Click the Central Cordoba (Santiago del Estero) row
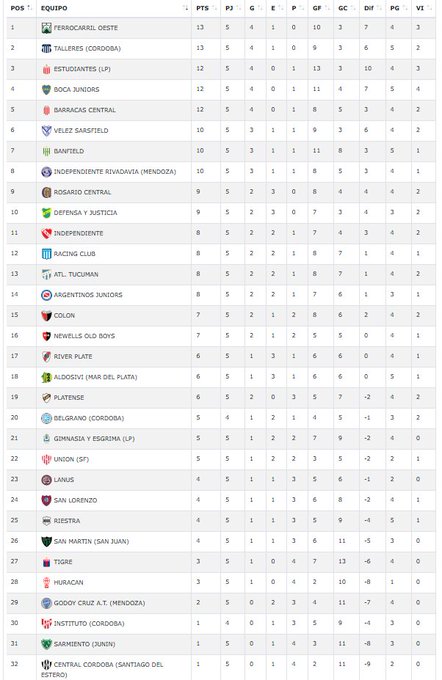This screenshot has height=680, width=442. pyautogui.click(x=221, y=669)
